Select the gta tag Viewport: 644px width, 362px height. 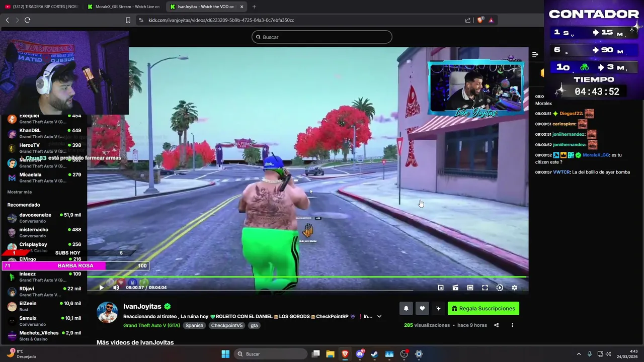click(x=254, y=325)
